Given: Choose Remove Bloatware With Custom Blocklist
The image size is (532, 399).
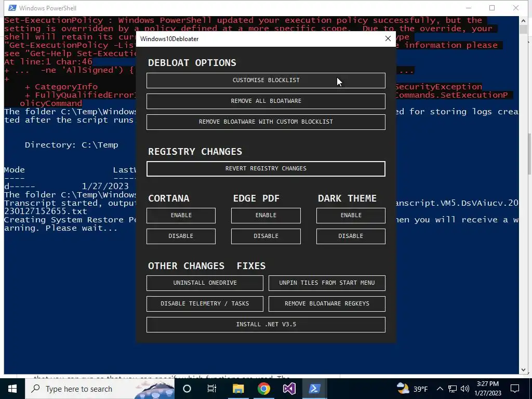Looking at the screenshot, I should (265, 122).
